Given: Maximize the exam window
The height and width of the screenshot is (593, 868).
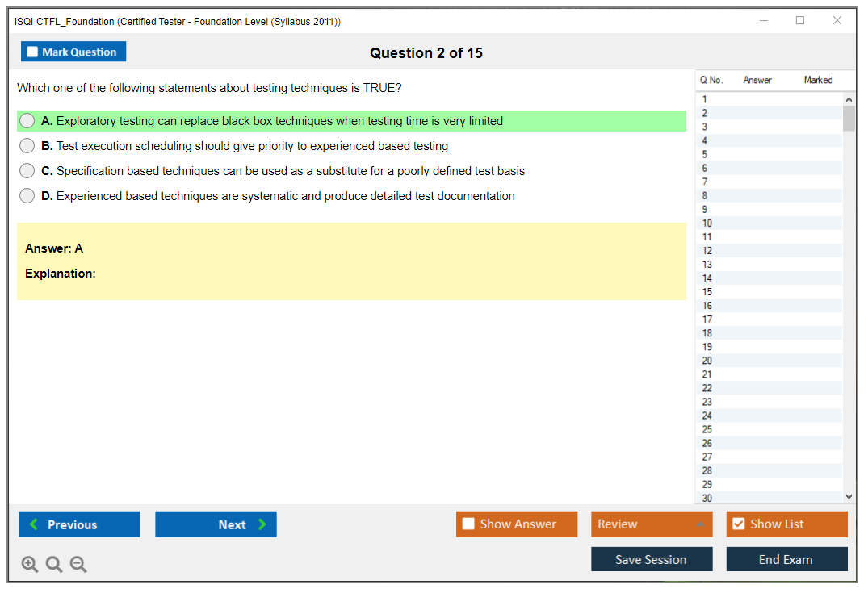Looking at the screenshot, I should point(800,21).
